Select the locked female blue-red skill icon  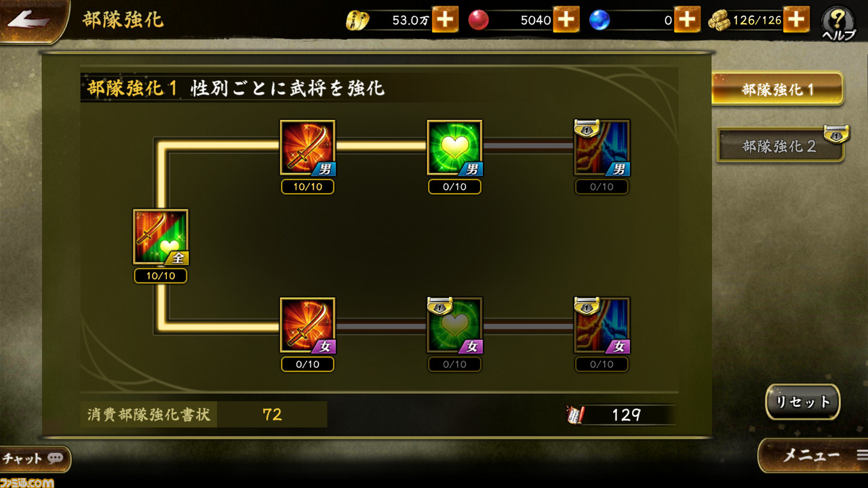pos(601,325)
